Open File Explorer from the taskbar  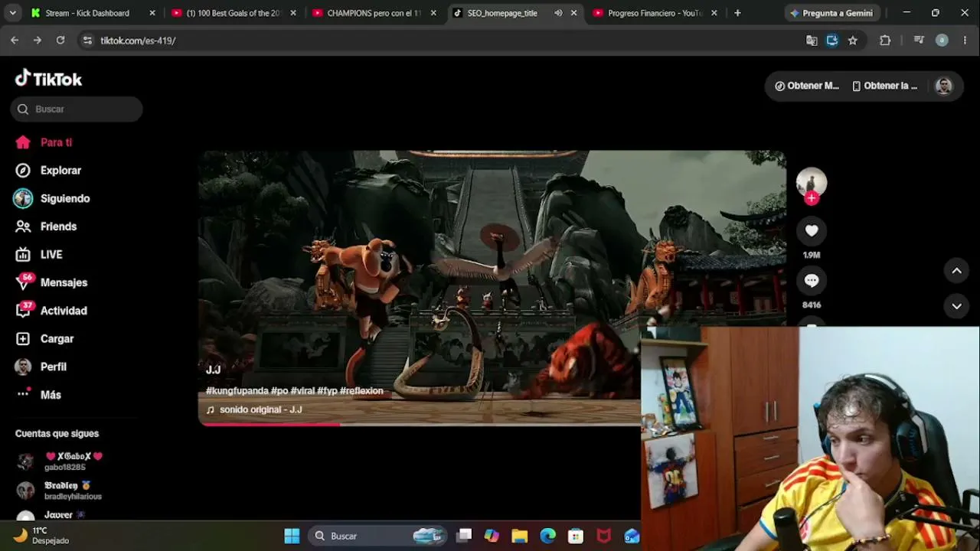pos(520,536)
